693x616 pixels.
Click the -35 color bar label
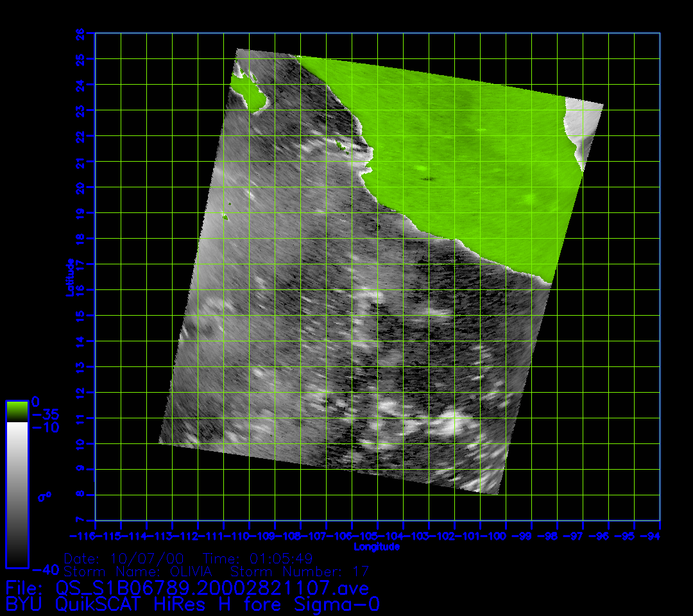[45, 414]
